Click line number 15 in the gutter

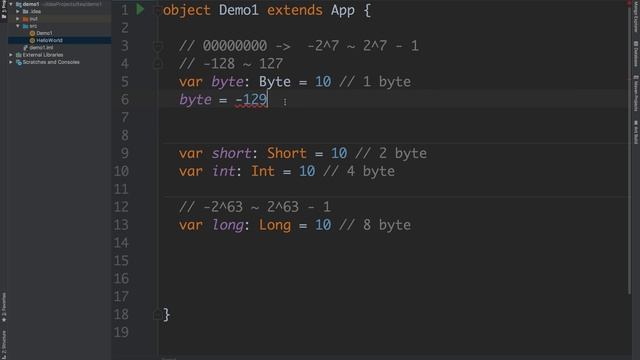pyautogui.click(x=121, y=261)
